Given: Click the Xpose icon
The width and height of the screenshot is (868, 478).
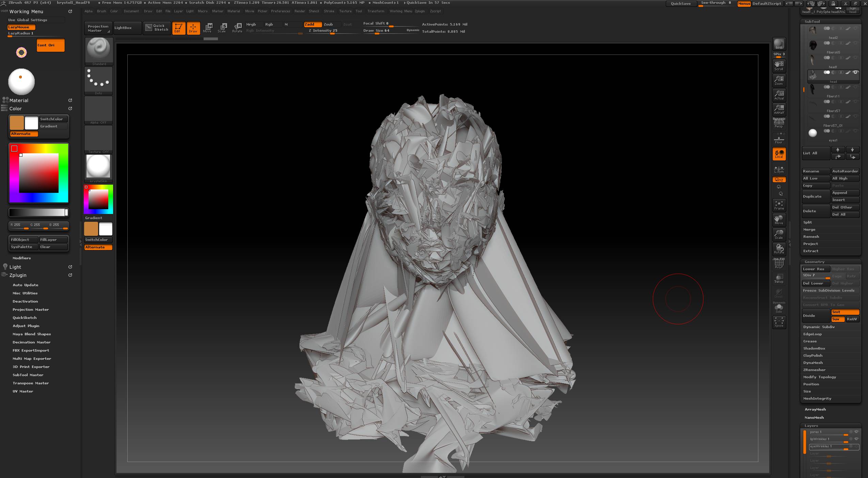Looking at the screenshot, I should tap(779, 322).
